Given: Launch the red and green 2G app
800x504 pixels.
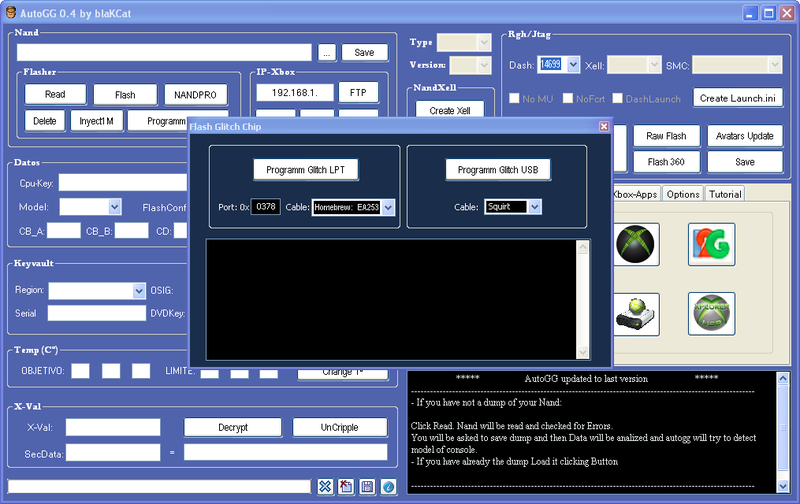Looking at the screenshot, I should pos(711,244).
